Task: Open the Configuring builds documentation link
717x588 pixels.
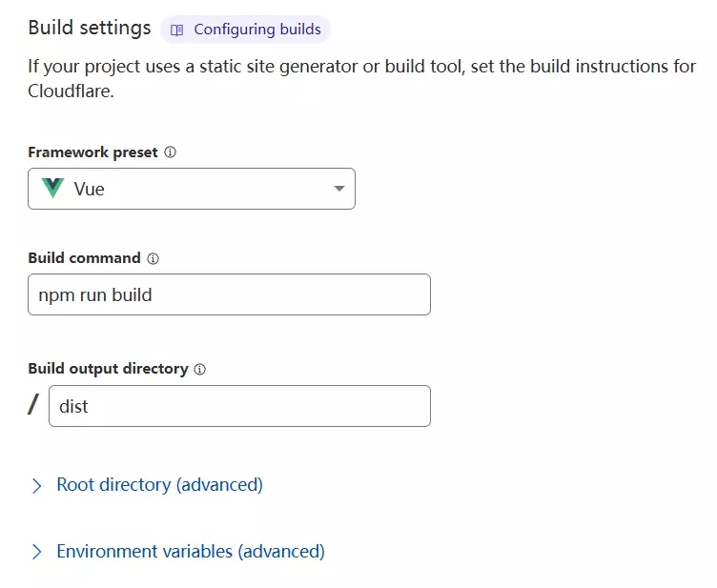Action: (x=256, y=30)
